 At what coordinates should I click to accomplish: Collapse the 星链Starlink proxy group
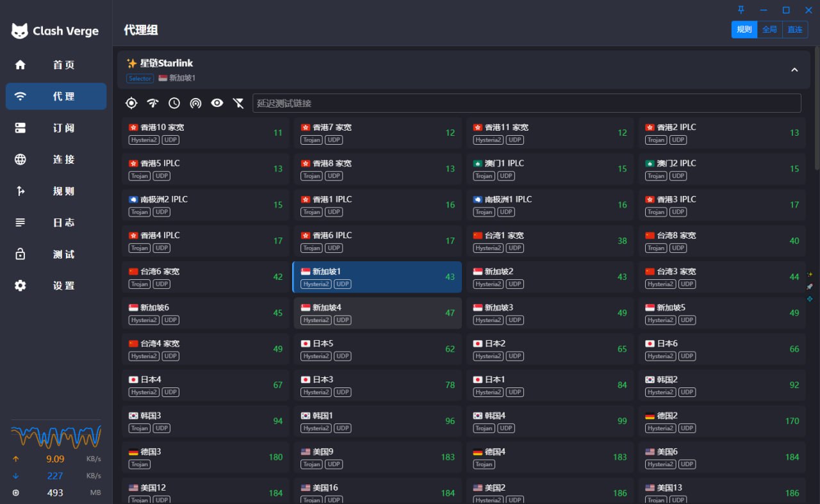[x=794, y=70]
